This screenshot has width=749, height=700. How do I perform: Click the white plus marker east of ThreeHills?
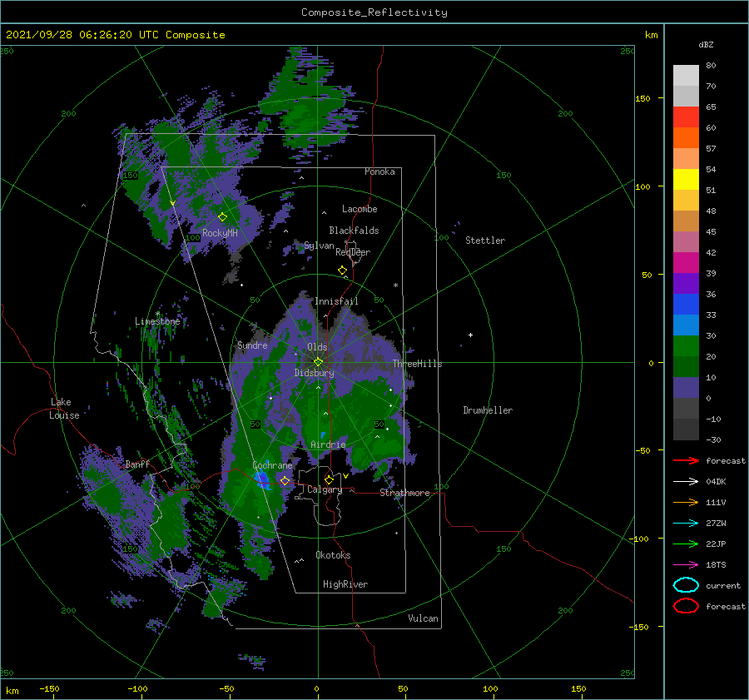470,335
